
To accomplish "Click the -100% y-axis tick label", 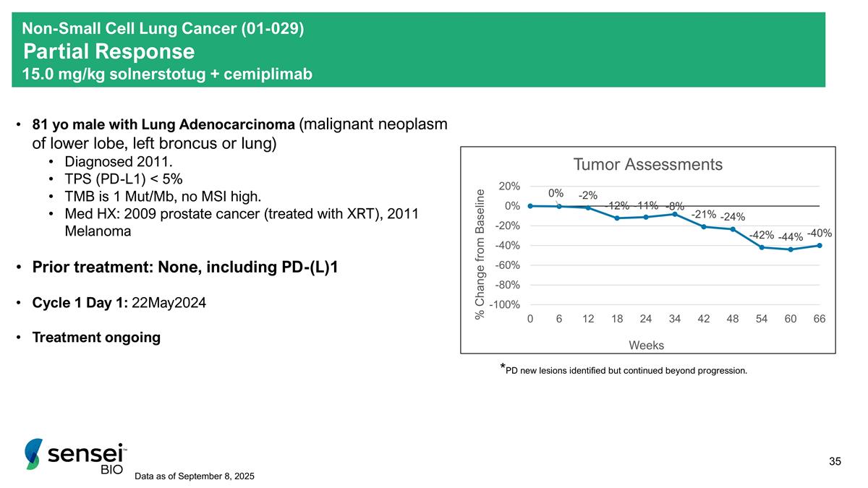I will (x=503, y=305).
